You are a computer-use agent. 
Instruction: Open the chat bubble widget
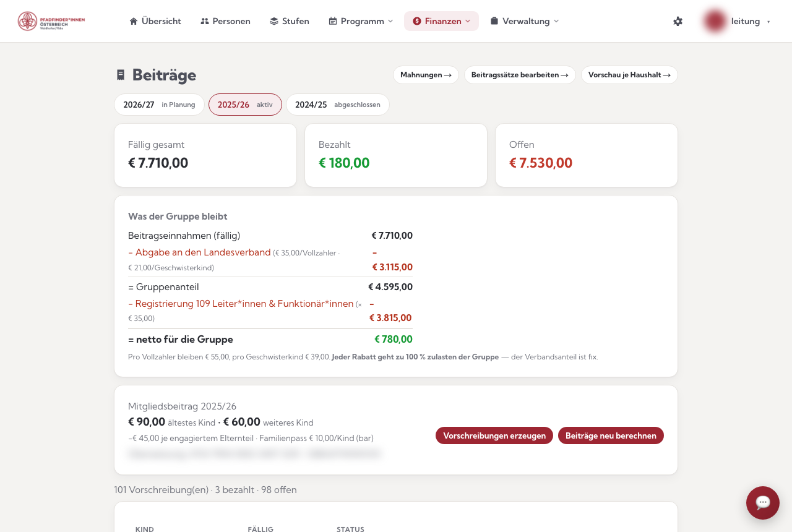point(762,502)
